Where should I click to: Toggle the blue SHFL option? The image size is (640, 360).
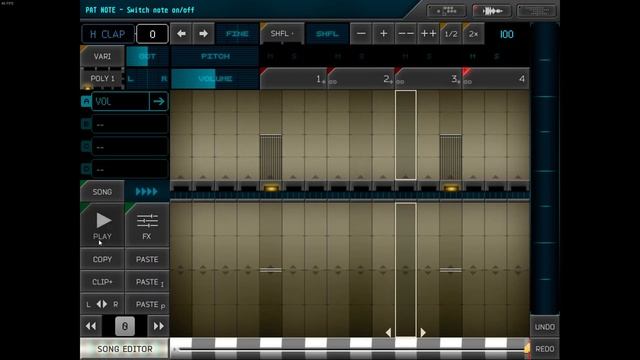click(327, 34)
